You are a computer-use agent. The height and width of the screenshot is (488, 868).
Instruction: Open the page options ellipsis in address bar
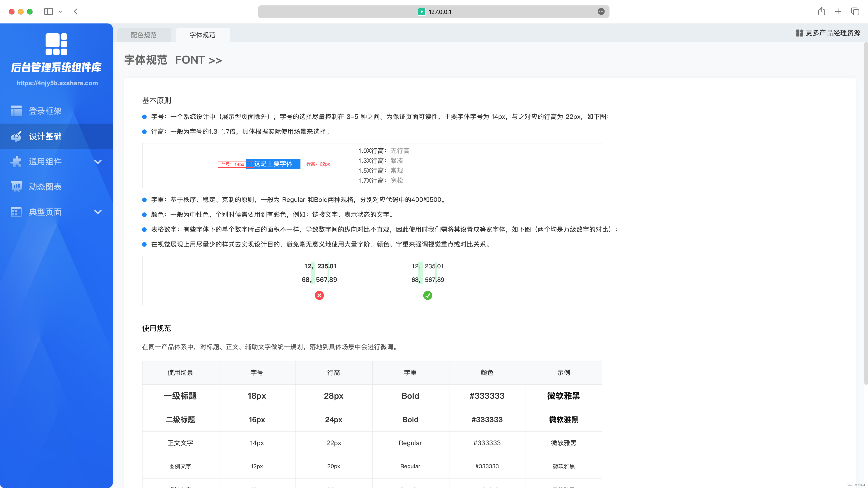point(601,12)
